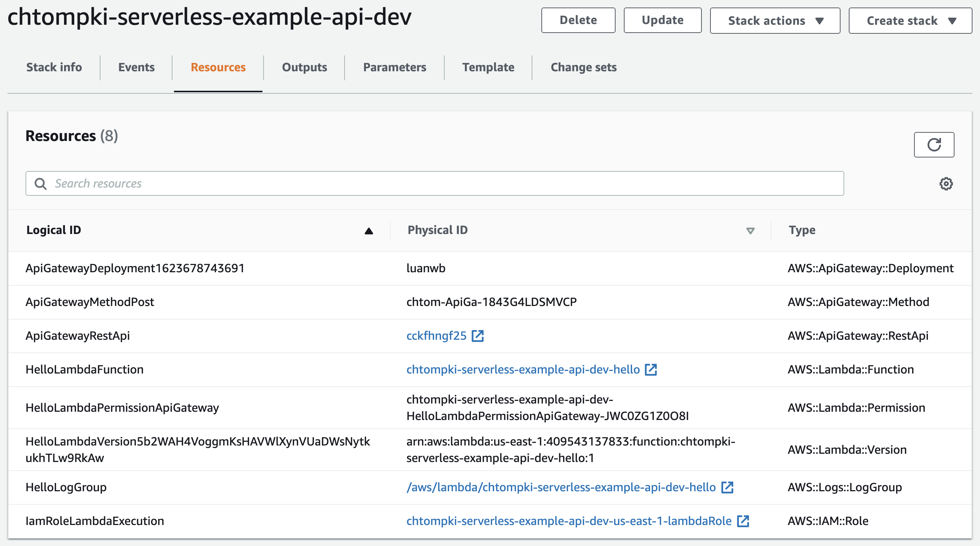Open the Create stack dropdown

click(x=910, y=21)
